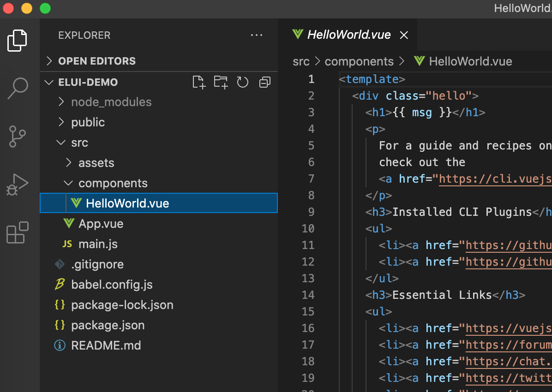Open HelloWorld.vue in the file tree

[159, 203]
